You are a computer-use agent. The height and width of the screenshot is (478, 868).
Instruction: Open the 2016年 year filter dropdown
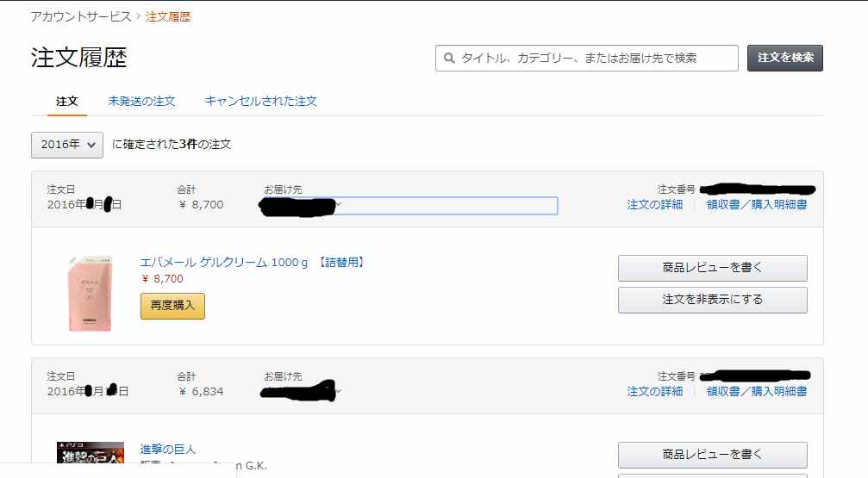pos(67,145)
